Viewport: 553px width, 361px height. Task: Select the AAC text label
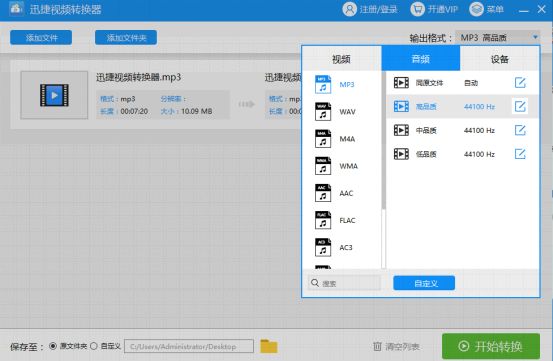tap(346, 193)
